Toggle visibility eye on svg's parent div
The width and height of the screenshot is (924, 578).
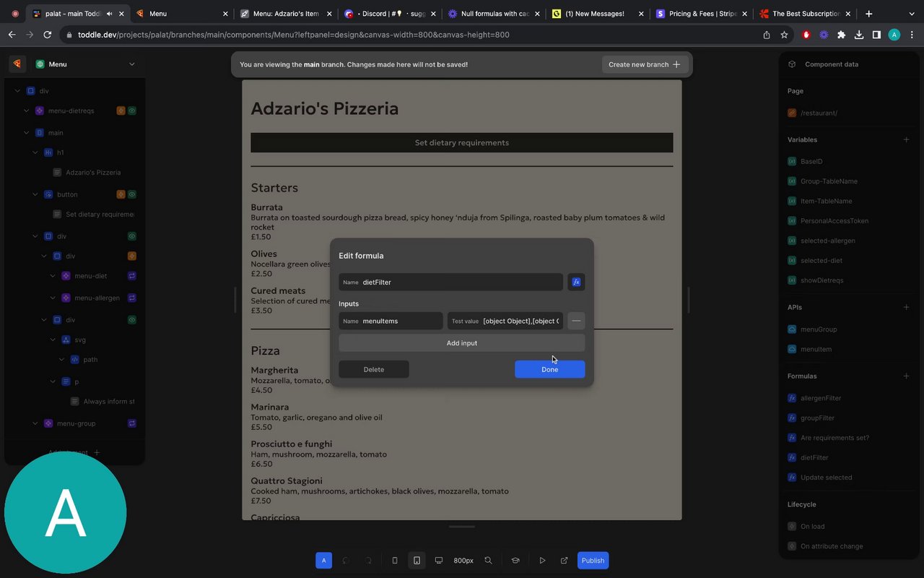[132, 319]
